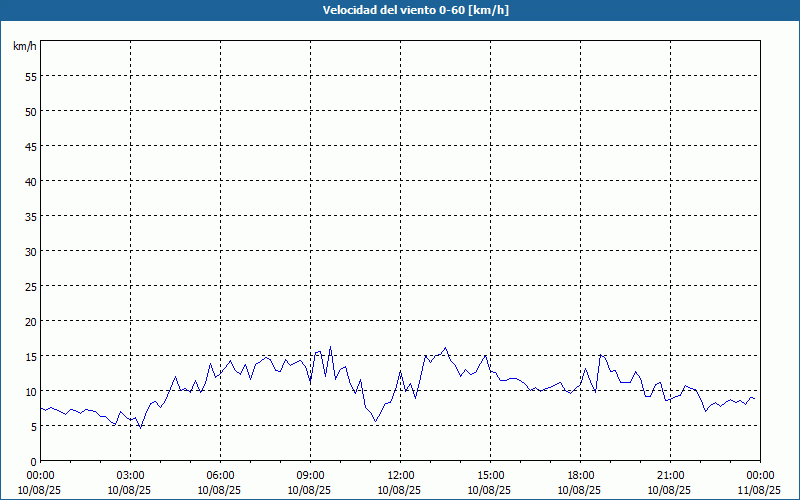
Task: Click the '10/08/25' date under 12:00
Action: [399, 490]
